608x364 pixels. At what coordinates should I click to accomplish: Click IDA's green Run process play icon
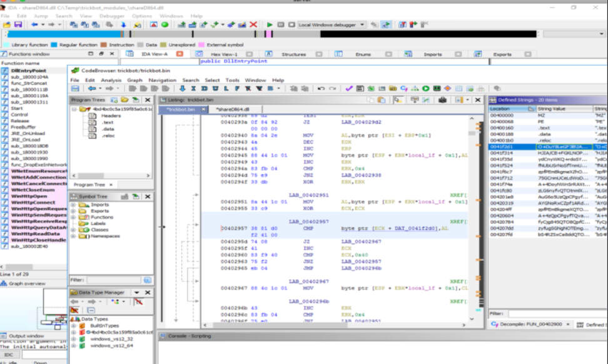270,25
